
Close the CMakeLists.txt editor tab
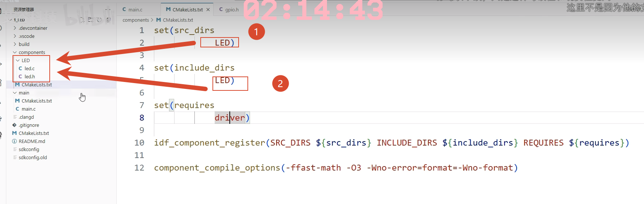point(208,10)
